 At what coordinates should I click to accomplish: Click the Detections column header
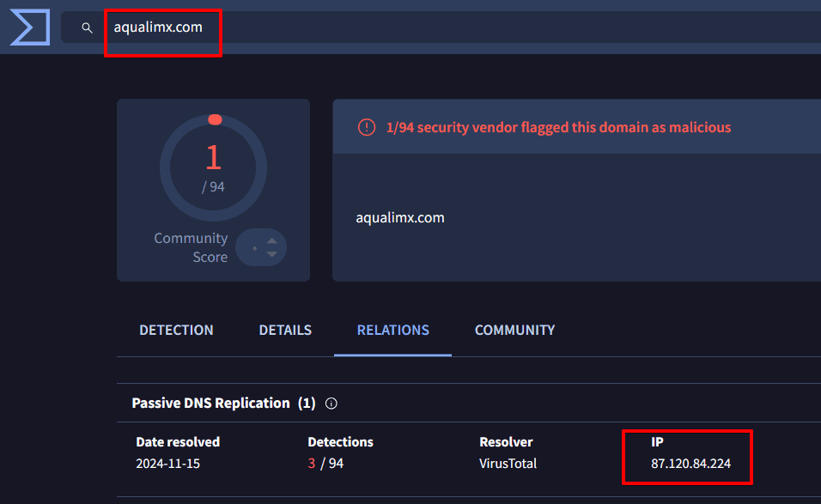[340, 442]
